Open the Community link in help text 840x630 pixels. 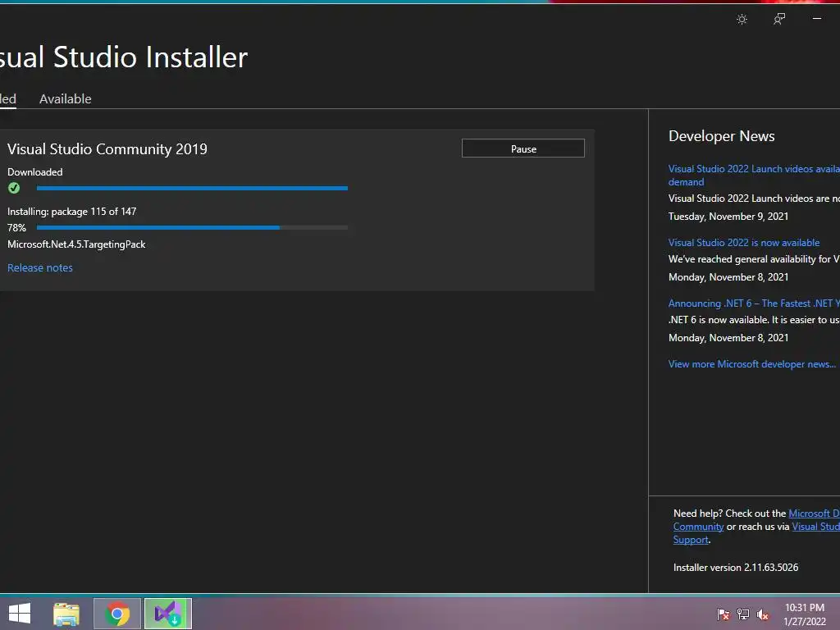698,527
